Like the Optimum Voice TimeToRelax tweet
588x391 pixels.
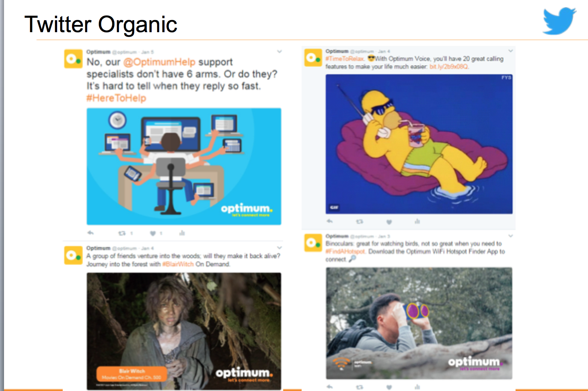click(x=389, y=222)
